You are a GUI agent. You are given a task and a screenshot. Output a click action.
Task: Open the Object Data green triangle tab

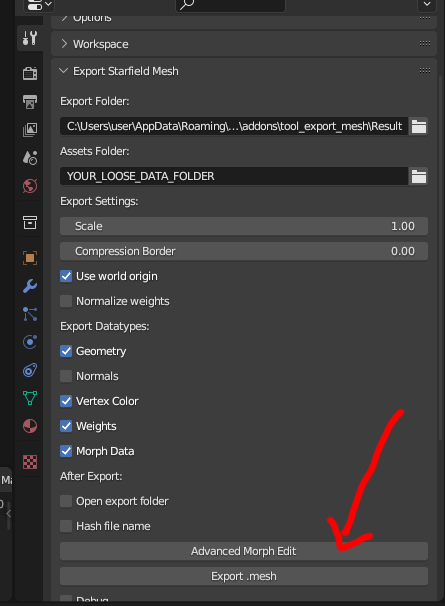point(30,398)
